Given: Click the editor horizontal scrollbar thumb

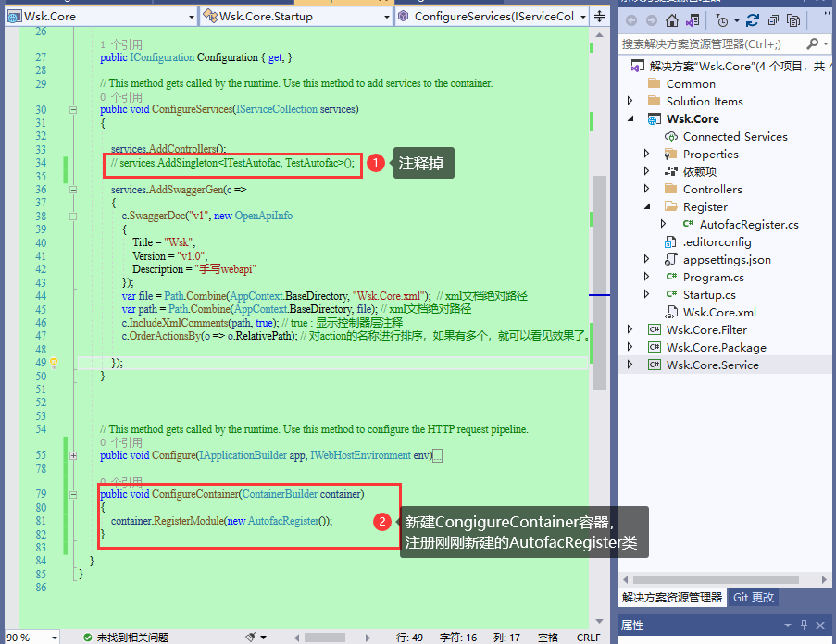Looking at the screenshot, I should tap(325, 638).
